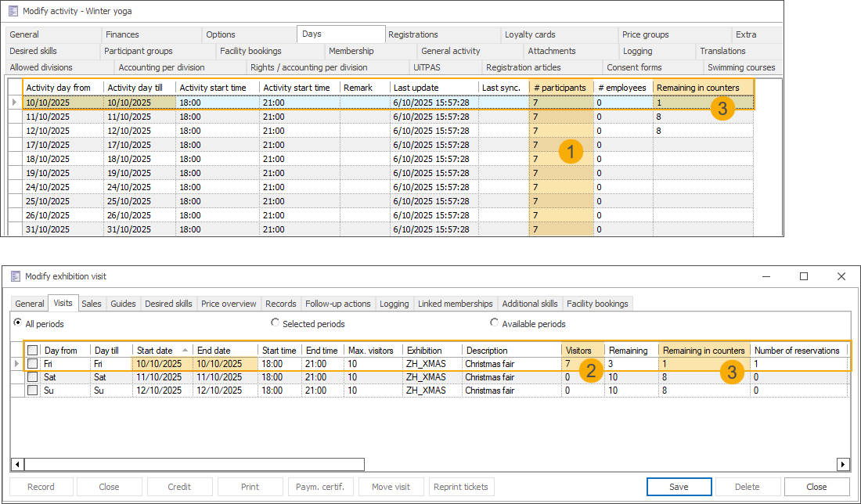The height and width of the screenshot is (504, 861).
Task: Toggle the select-all checkbox in visits header
Action: pos(32,351)
